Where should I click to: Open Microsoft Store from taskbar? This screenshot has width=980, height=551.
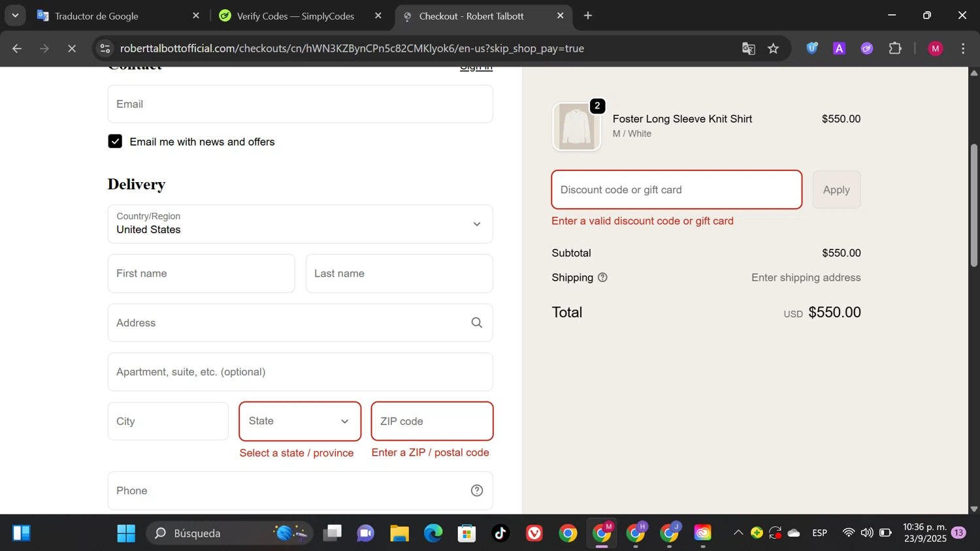466,533
